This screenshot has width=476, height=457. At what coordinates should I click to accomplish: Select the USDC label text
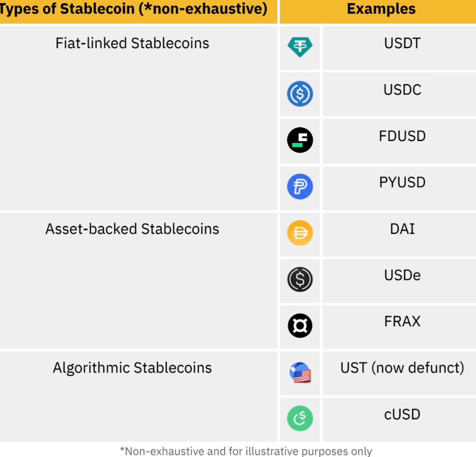coord(402,90)
